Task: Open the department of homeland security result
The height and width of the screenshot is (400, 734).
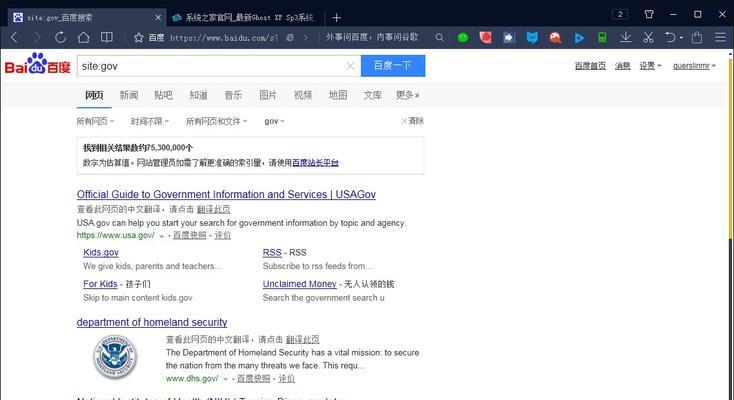Action: [152, 322]
